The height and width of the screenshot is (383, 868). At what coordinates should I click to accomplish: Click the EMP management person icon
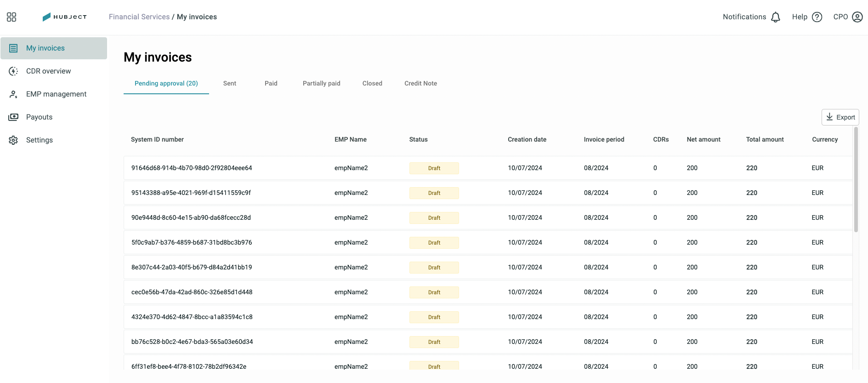click(x=13, y=94)
